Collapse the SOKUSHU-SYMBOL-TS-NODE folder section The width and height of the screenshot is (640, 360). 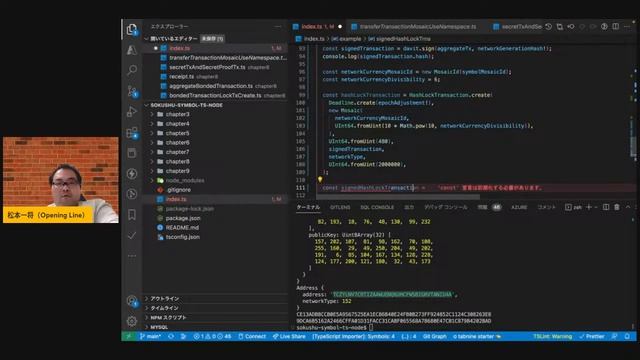pyautogui.click(x=147, y=105)
